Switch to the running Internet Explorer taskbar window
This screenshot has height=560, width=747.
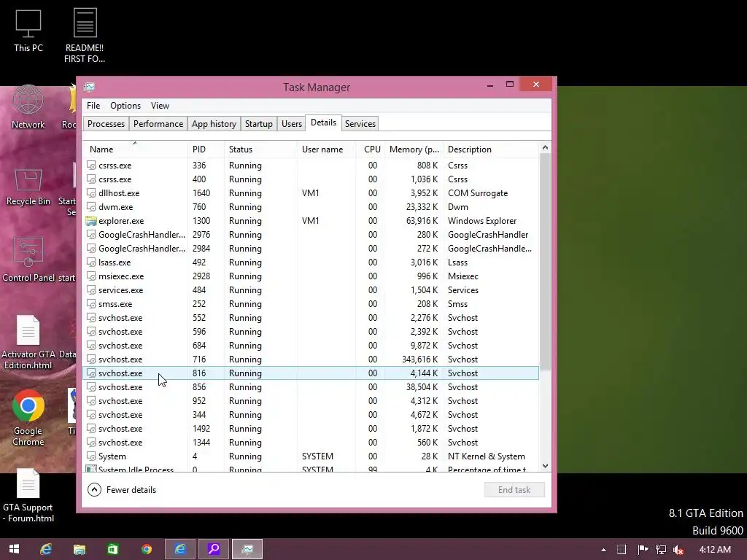[x=180, y=549]
